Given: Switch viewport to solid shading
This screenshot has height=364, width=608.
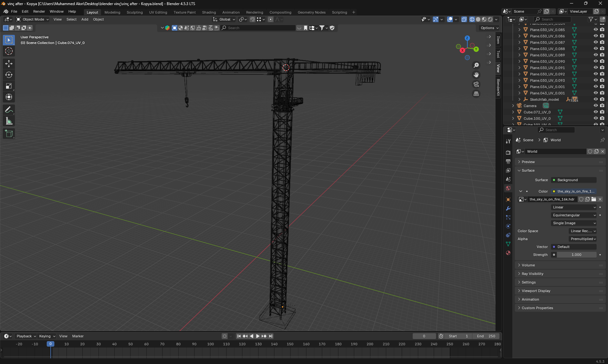Looking at the screenshot, I should [x=478, y=19].
